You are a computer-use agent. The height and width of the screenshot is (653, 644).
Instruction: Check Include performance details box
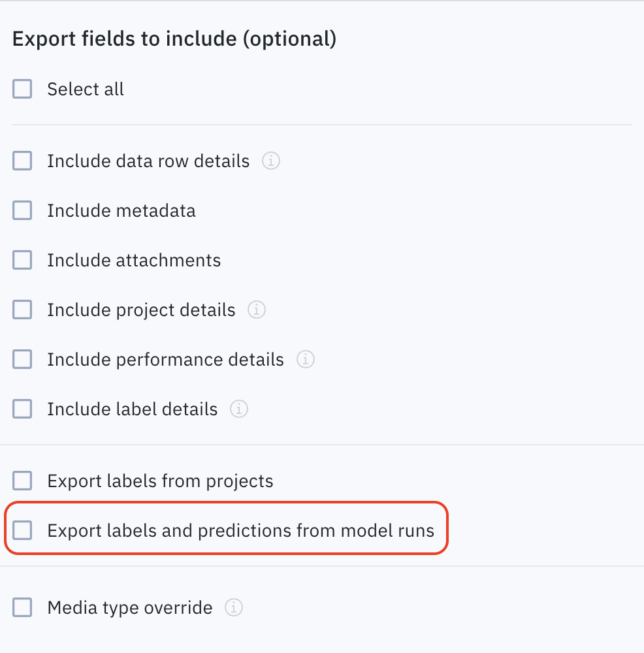point(22,359)
